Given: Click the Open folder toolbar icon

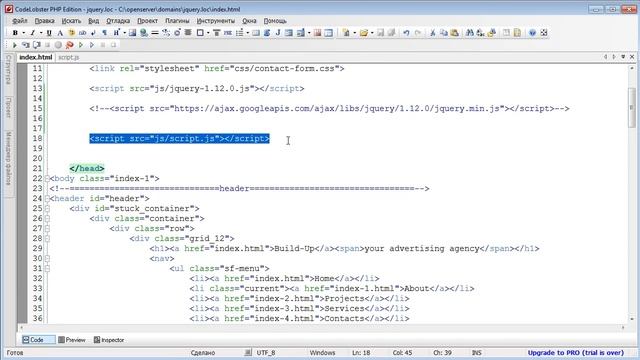Looking at the screenshot, I should point(364,33).
